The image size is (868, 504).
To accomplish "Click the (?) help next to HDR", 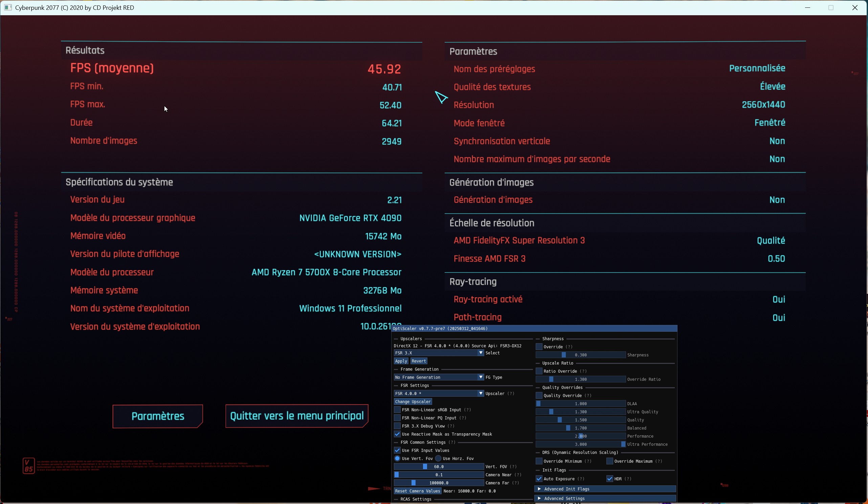I will [628, 479].
